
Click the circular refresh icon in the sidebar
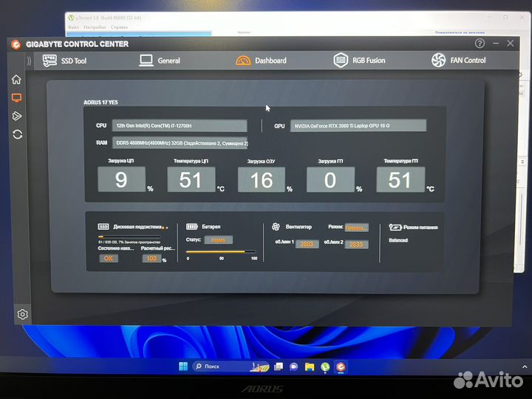point(17,134)
